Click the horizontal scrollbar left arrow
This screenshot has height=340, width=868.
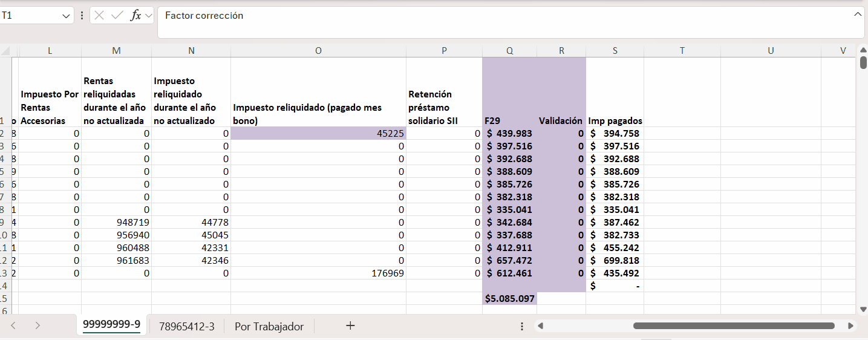(541, 325)
